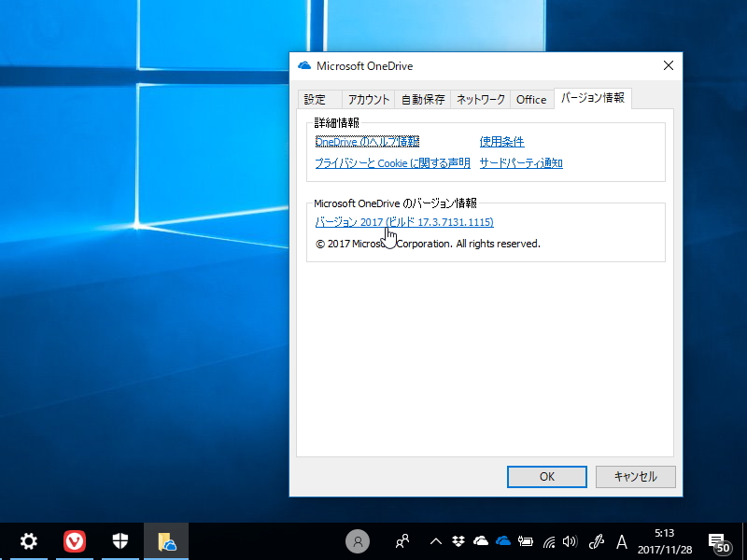Launch Vivaldi browser from taskbar
Viewport: 747px width, 560px height.
75,541
